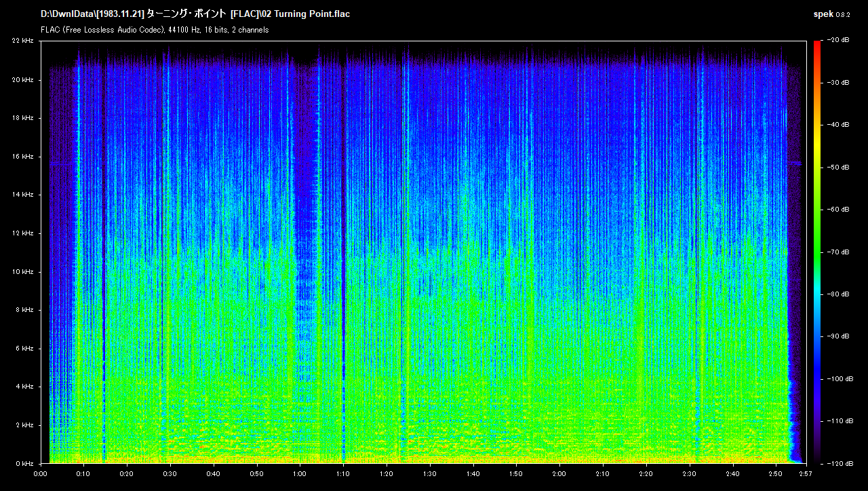
Task: Click the 14 kHz frequency label
Action: [x=22, y=195]
